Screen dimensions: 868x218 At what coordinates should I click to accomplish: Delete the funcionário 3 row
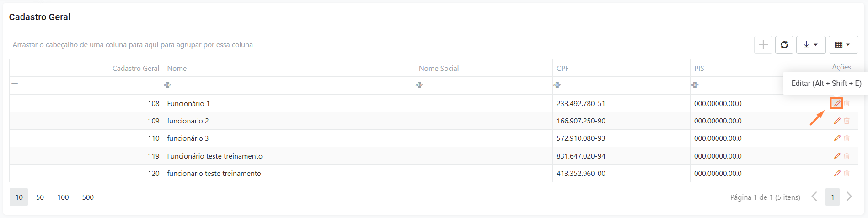coord(847,138)
